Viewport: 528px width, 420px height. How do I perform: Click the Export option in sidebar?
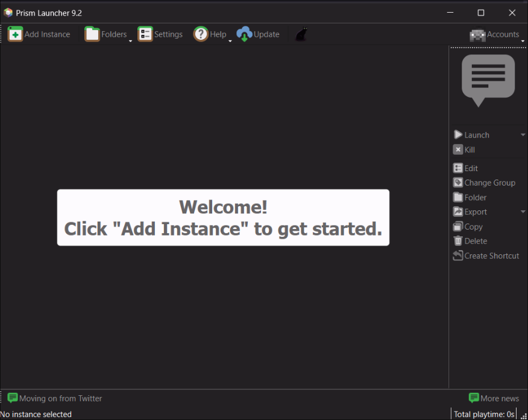point(475,212)
